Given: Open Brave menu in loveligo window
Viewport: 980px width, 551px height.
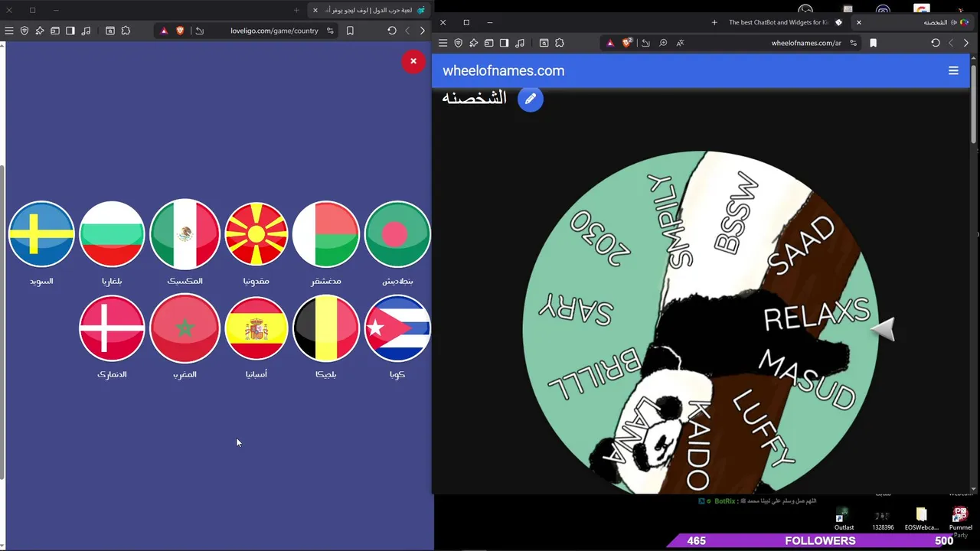Looking at the screenshot, I should click(x=8, y=31).
